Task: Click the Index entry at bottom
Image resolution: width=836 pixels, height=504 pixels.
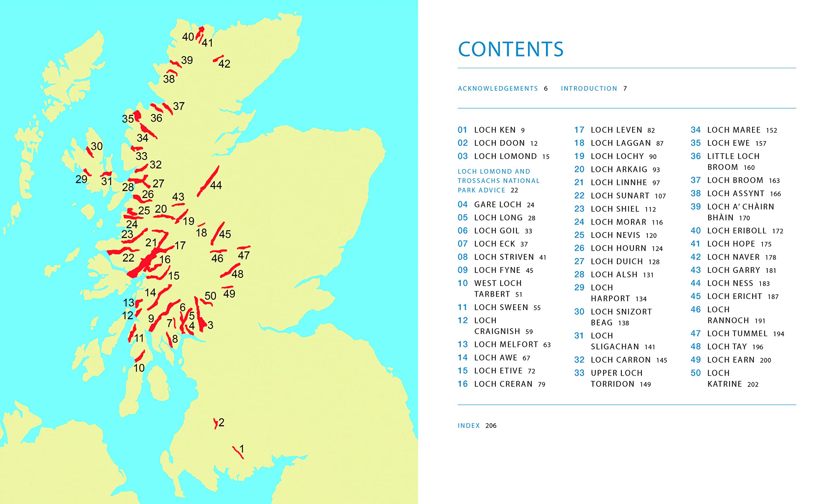Action: click(469, 426)
